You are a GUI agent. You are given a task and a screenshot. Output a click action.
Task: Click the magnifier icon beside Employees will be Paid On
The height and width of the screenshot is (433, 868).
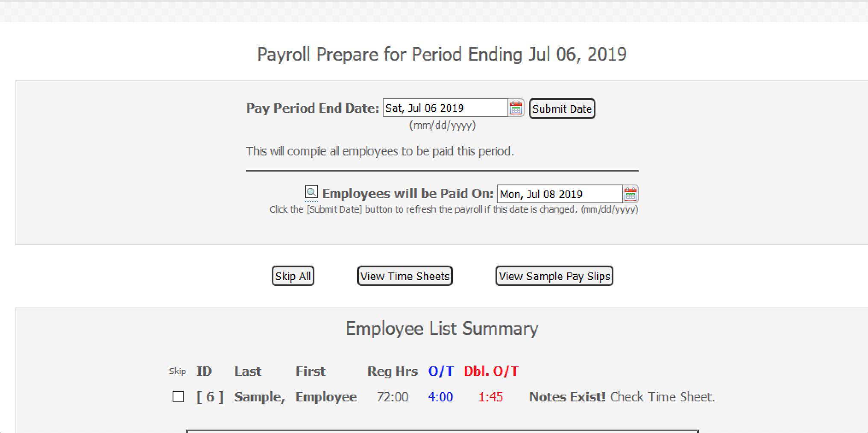coord(311,192)
